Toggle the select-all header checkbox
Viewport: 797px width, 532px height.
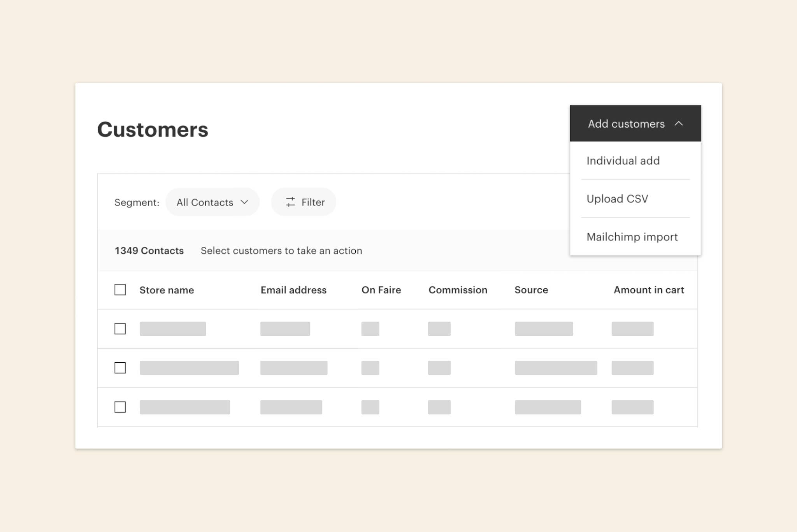[120, 290]
